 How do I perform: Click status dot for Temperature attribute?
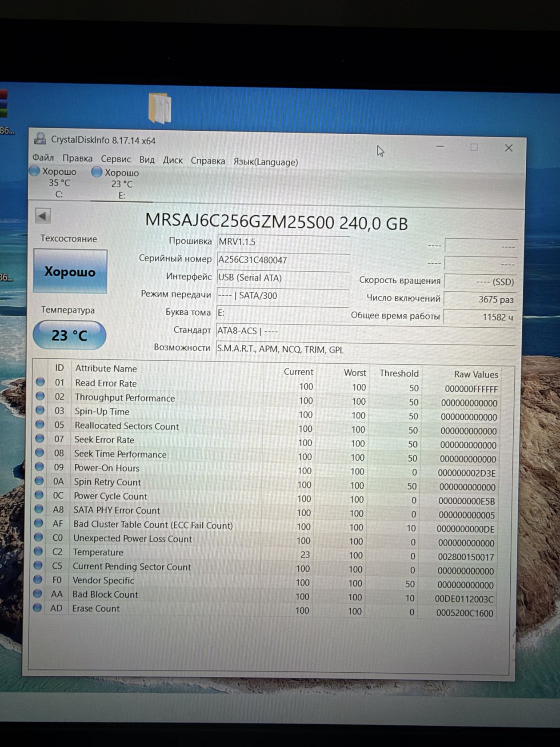tap(38, 551)
